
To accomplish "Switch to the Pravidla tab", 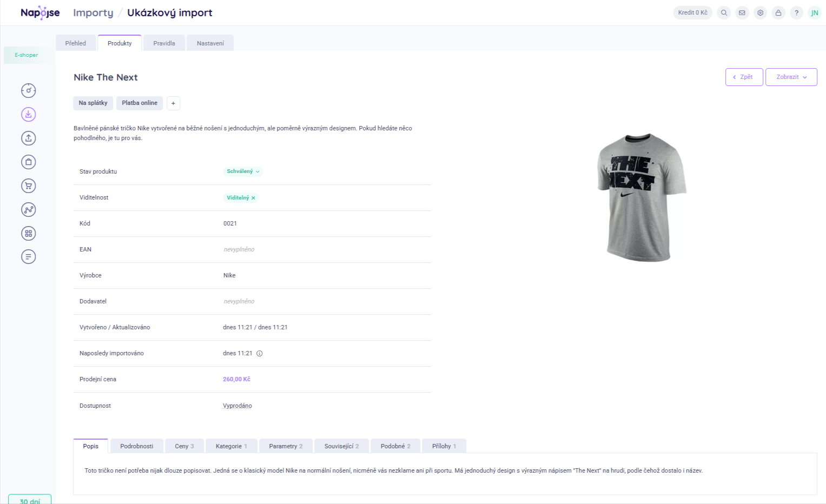I will (164, 43).
